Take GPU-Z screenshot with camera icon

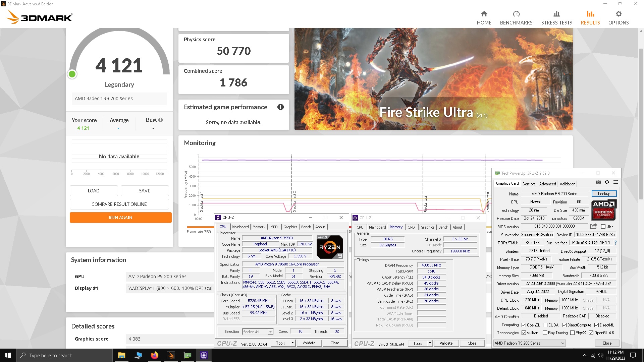[598, 182]
